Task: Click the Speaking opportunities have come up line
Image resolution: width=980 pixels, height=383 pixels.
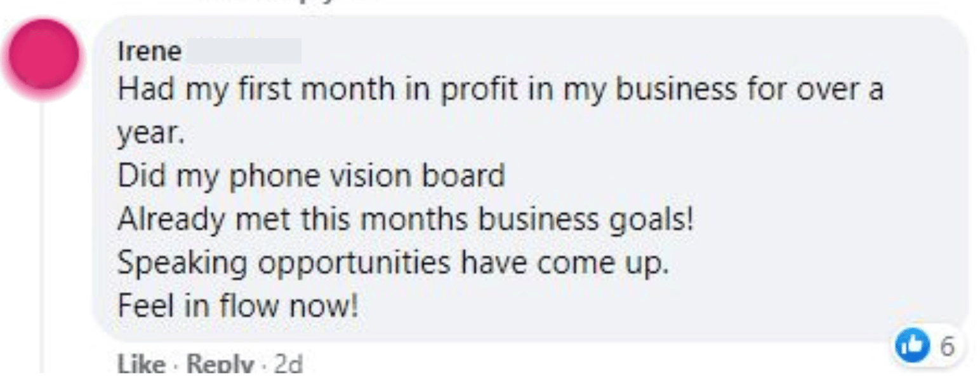Action: coord(393,263)
